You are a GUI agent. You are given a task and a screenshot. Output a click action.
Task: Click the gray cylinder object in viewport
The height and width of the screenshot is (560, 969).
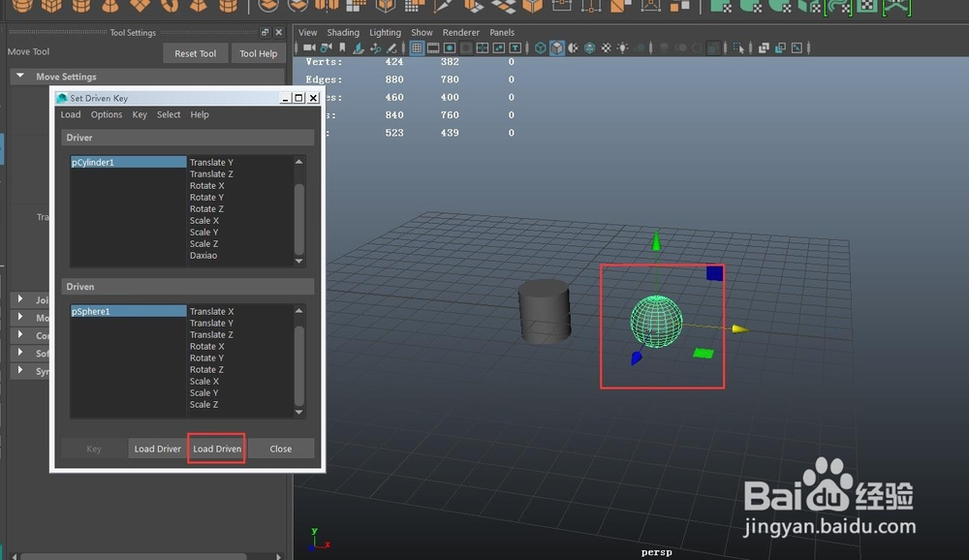coord(544,311)
